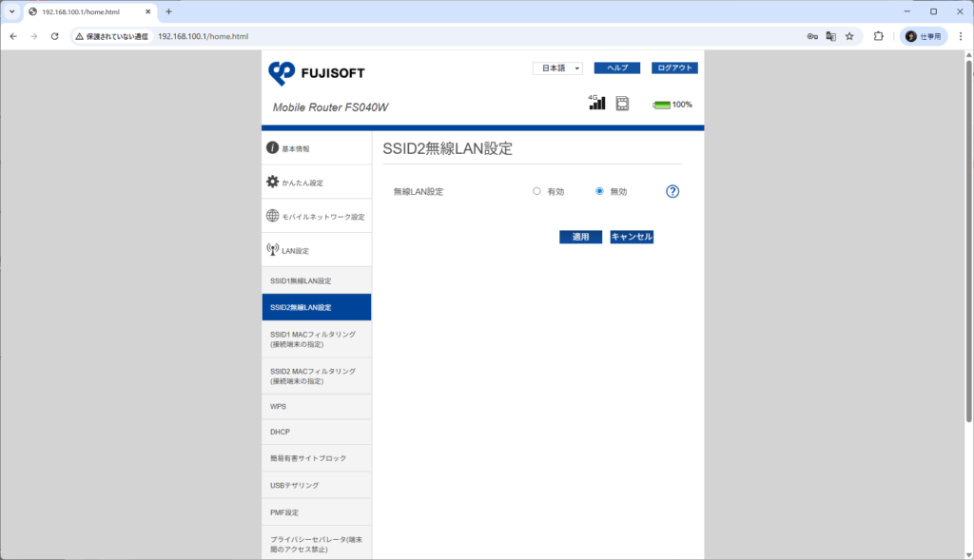Viewport: 974px width, 560px height.
Task: Click the blue question mark help icon
Action: [672, 191]
